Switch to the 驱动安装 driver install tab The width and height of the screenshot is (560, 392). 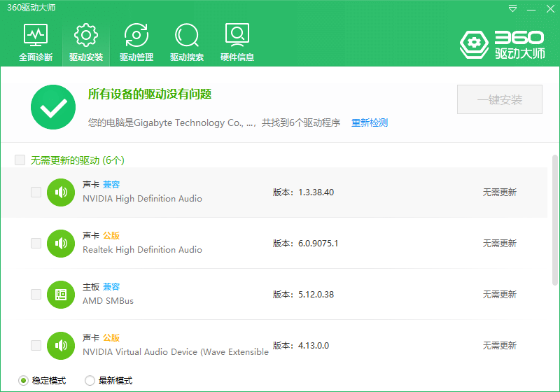[86, 43]
